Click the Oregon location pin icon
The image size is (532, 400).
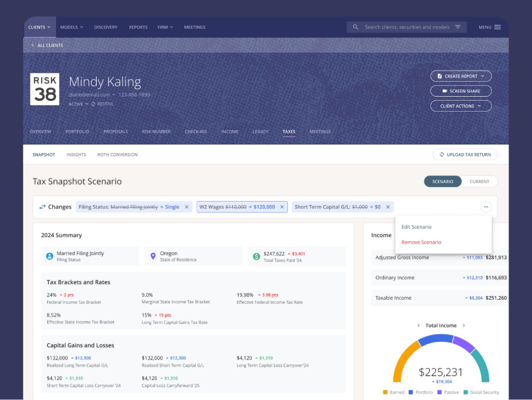(x=153, y=256)
